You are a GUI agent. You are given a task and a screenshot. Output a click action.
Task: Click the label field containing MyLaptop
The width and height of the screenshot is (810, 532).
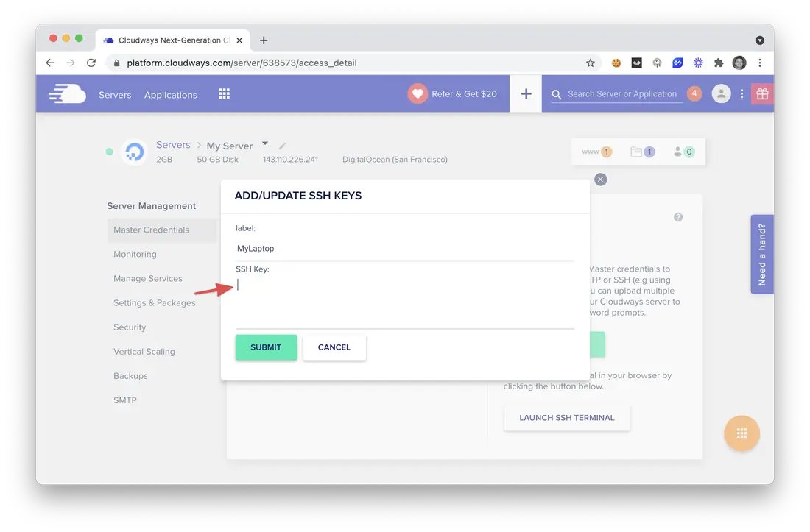[x=405, y=249]
